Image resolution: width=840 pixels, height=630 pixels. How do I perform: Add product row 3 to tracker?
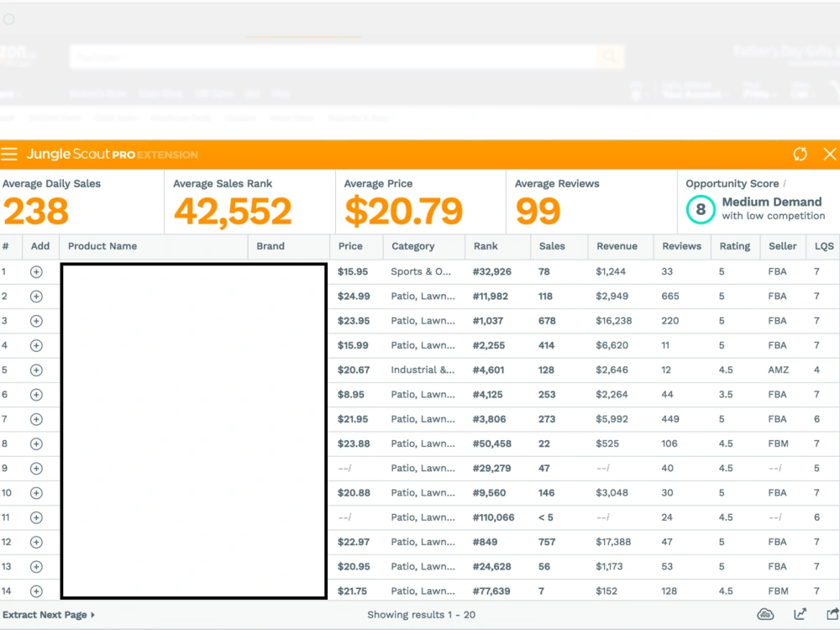point(36,321)
